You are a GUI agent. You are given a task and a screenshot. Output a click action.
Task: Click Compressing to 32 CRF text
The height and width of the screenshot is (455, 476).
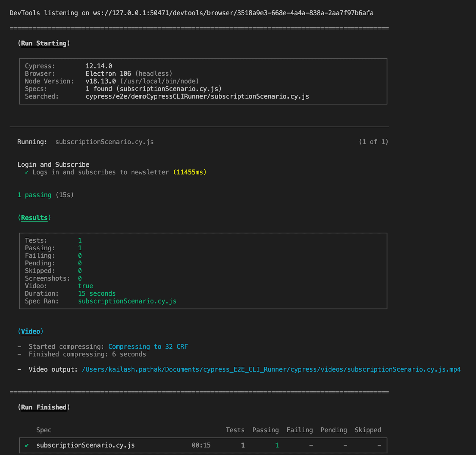(x=148, y=347)
